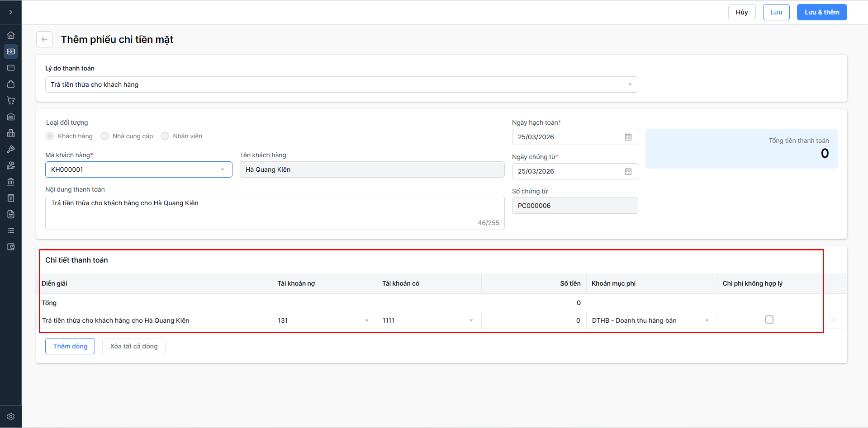Delete row using the X icon
The height and width of the screenshot is (428, 868).
pos(833,320)
